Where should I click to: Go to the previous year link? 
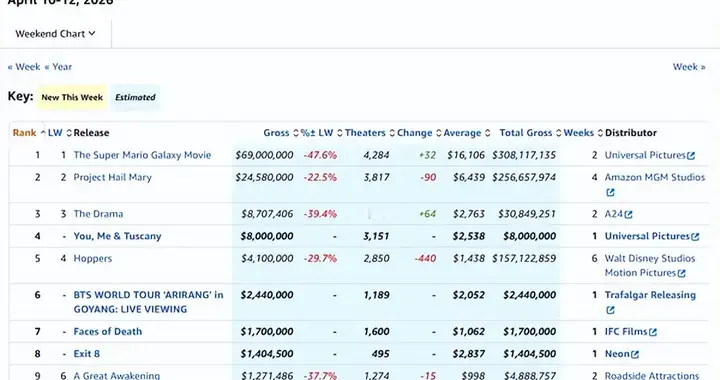click(x=58, y=67)
